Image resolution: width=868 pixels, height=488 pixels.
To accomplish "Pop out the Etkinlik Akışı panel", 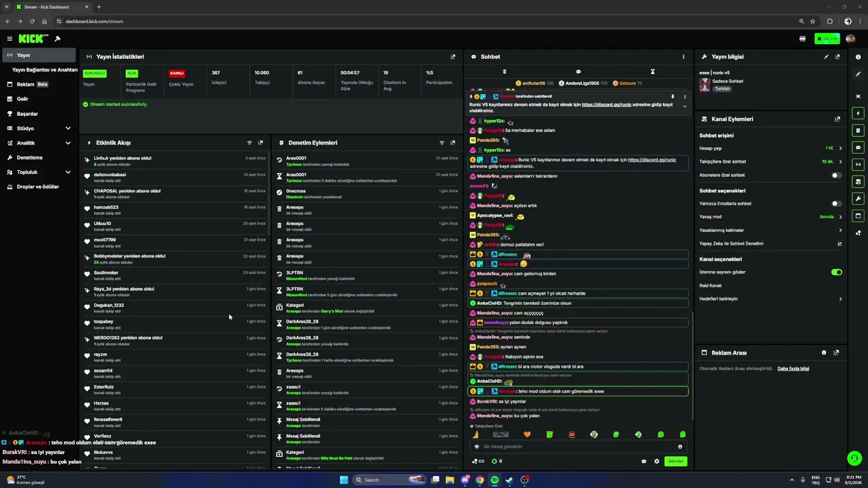I will point(260,143).
